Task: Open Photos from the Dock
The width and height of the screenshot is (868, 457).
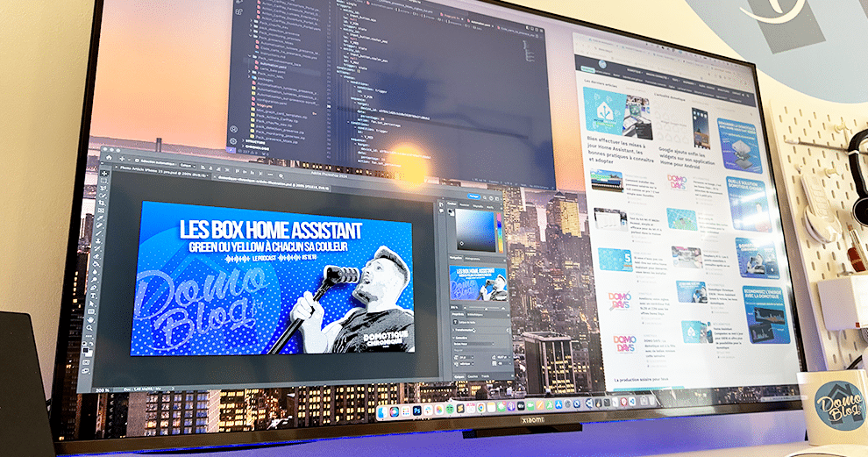Action: [x=439, y=410]
